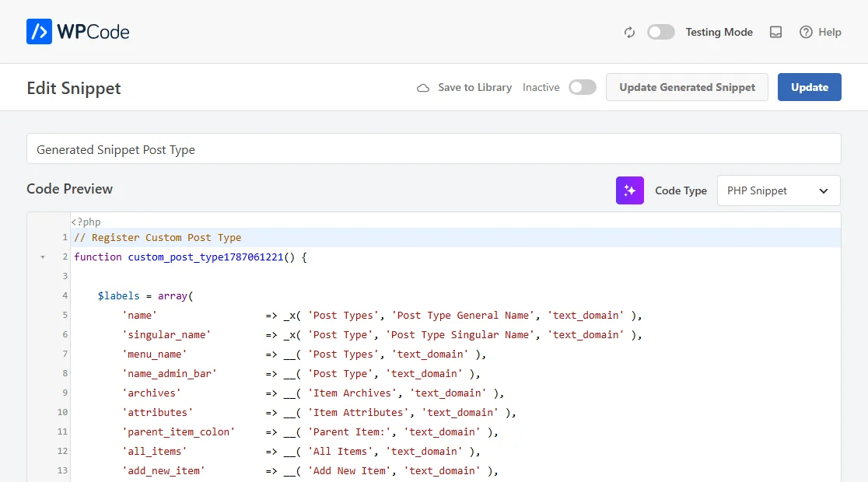Image resolution: width=868 pixels, height=482 pixels.
Task: Enable the Testing Mode toggle
Action: 661,32
